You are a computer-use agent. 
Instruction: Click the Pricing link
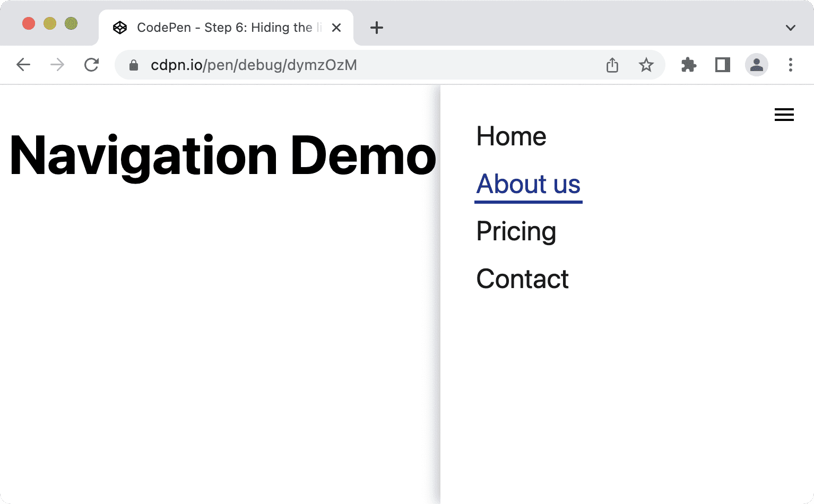point(516,231)
